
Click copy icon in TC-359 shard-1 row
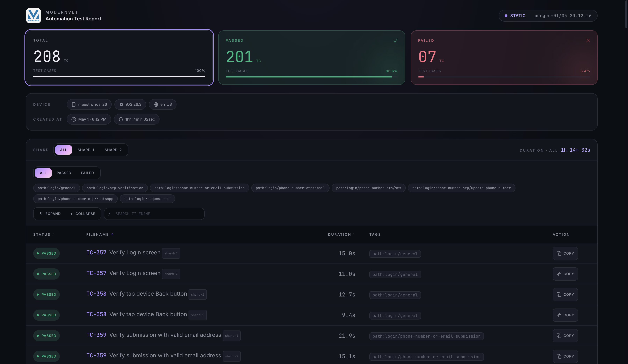click(559, 336)
